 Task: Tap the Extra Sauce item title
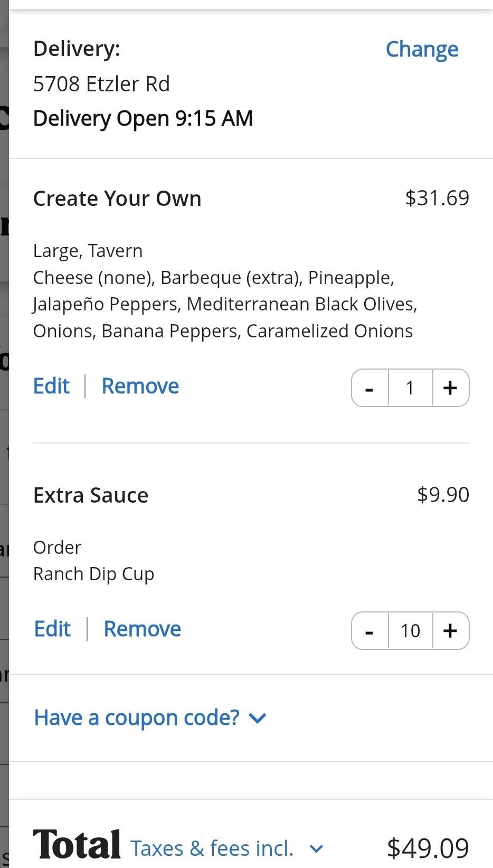point(91,495)
